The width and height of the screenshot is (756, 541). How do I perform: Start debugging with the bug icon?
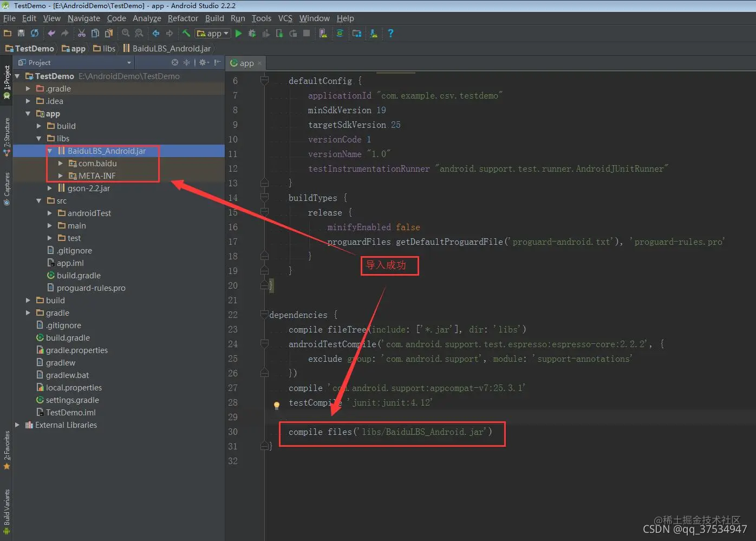[252, 33]
